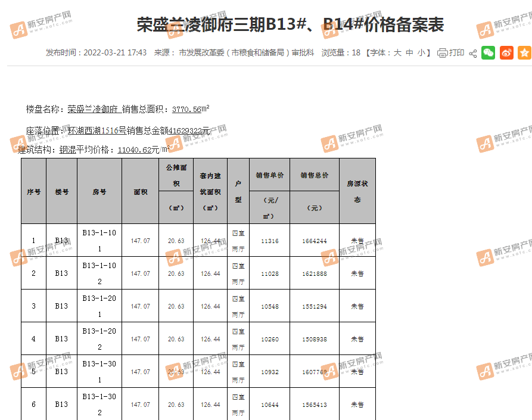Click the 楼号 column header
Image resolution: width=532 pixels, height=420 pixels.
(62, 192)
